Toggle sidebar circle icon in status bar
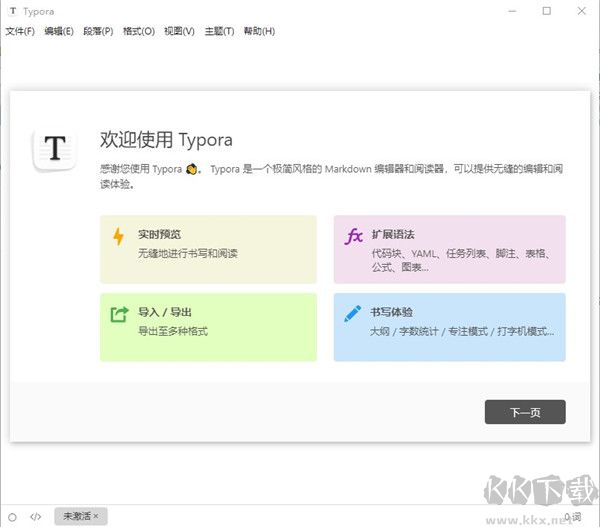Viewport: 600px width, 527px height. [12, 516]
